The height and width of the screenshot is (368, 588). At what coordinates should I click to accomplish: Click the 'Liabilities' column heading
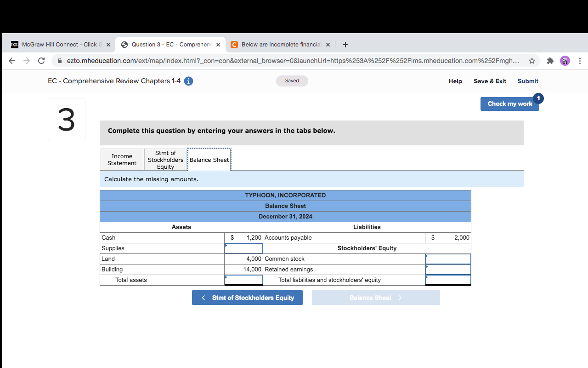tap(367, 227)
